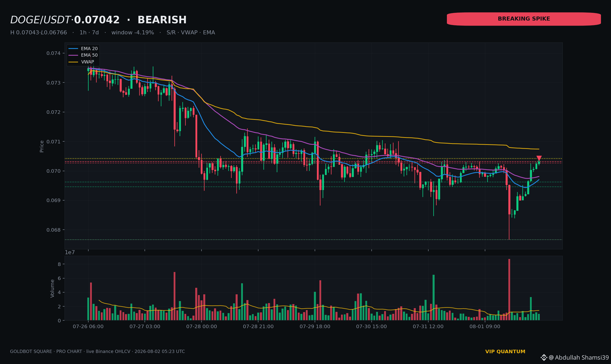Click the 0.071 price axis tick
Screen dimensions: 611x364
(53, 142)
